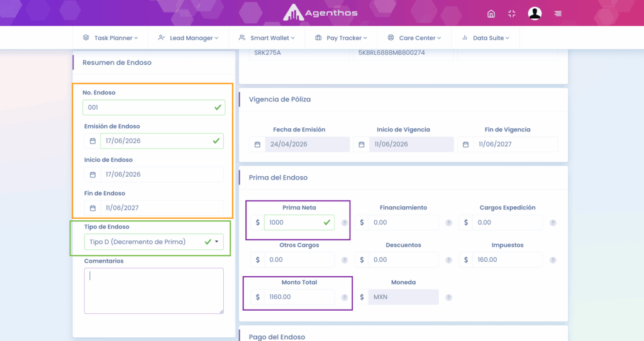The image size is (644, 341).
Task: Click calendar icon for Emisión de Endoso
Action: pyautogui.click(x=92, y=141)
